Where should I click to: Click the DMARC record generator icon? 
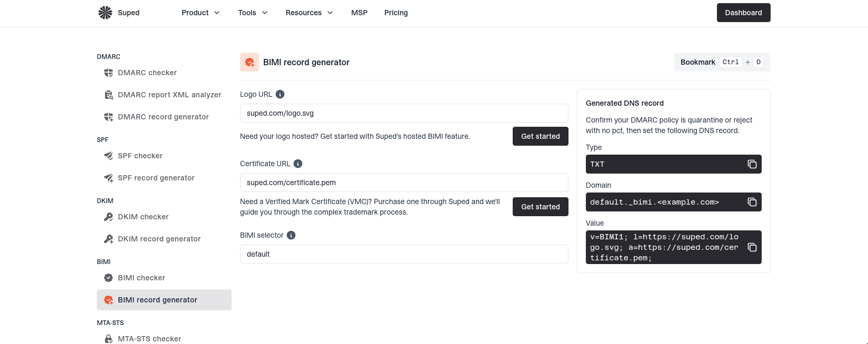108,117
